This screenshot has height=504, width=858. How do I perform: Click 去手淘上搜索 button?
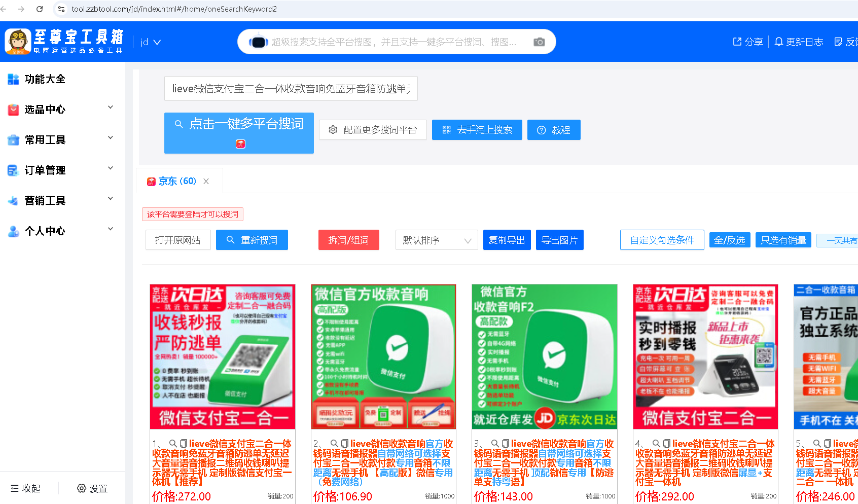click(477, 130)
